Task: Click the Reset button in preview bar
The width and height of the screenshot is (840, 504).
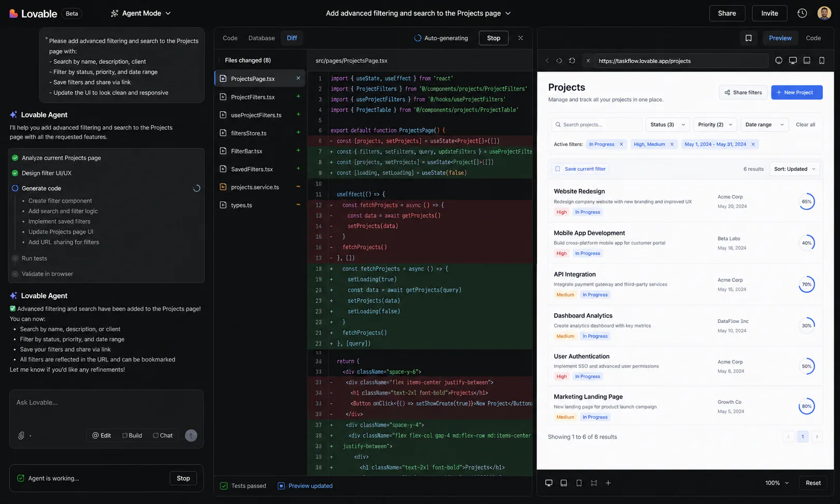Action: click(813, 483)
